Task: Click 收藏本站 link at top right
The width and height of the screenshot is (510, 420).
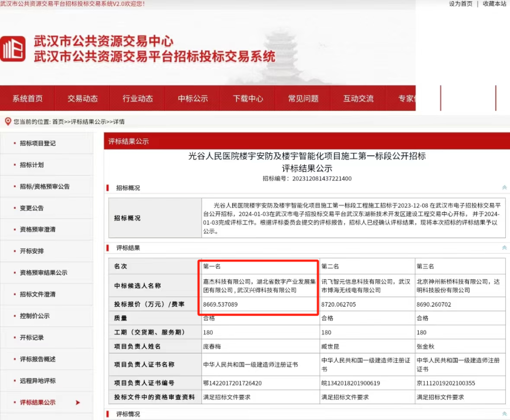Action: [x=494, y=4]
